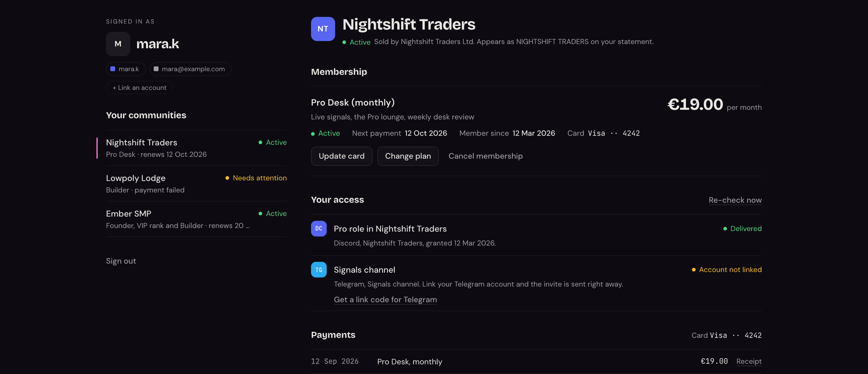868x374 pixels.
Task: Click the M user avatar icon
Action: (x=118, y=44)
